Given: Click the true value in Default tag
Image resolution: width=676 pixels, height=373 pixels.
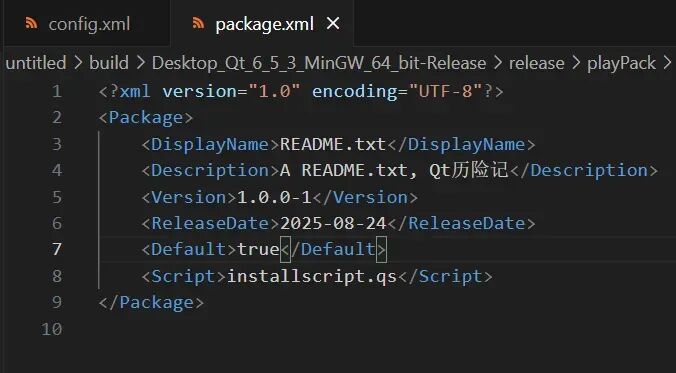Looking at the screenshot, I should (x=258, y=249).
